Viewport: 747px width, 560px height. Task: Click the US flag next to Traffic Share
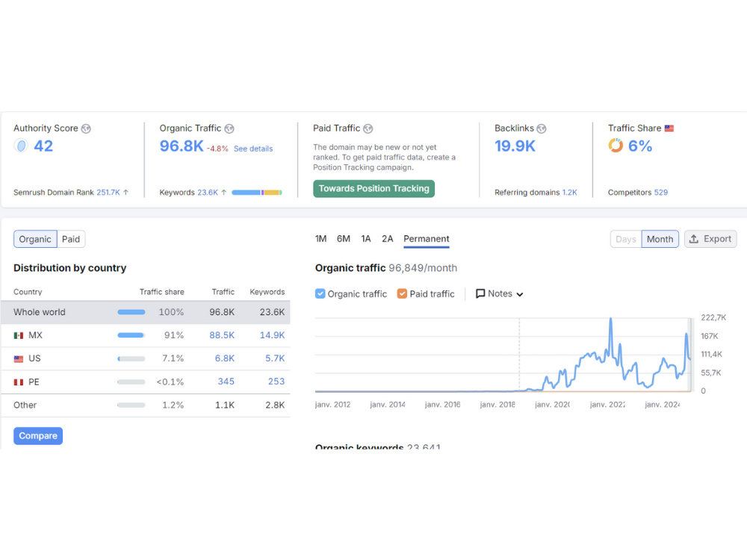(669, 128)
